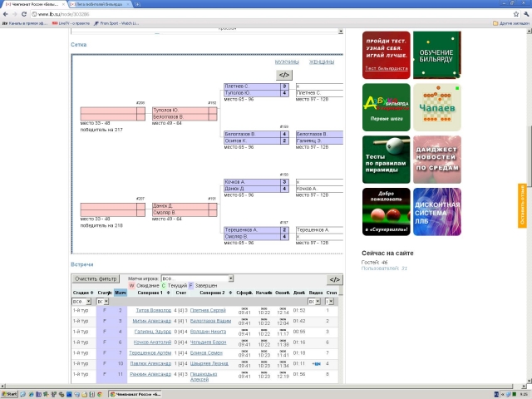Click the video camera icon in Павлюк row
This screenshot has height=399, width=532.
pos(317,363)
